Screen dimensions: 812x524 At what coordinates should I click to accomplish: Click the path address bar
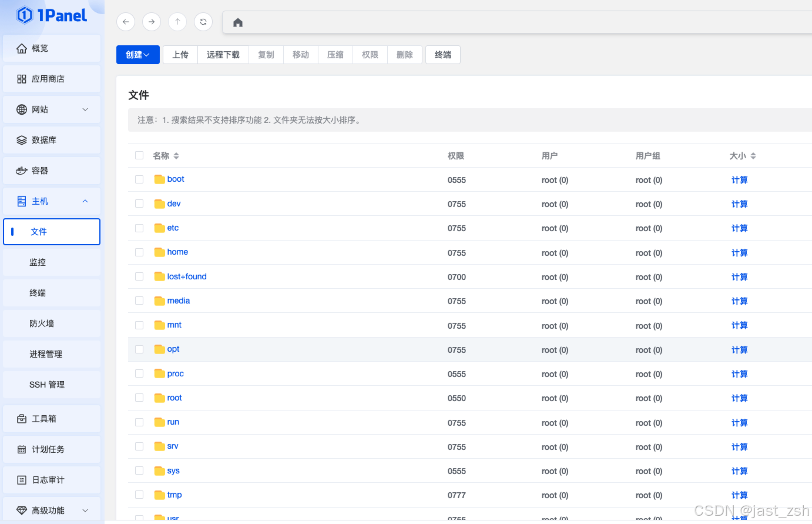(517, 22)
